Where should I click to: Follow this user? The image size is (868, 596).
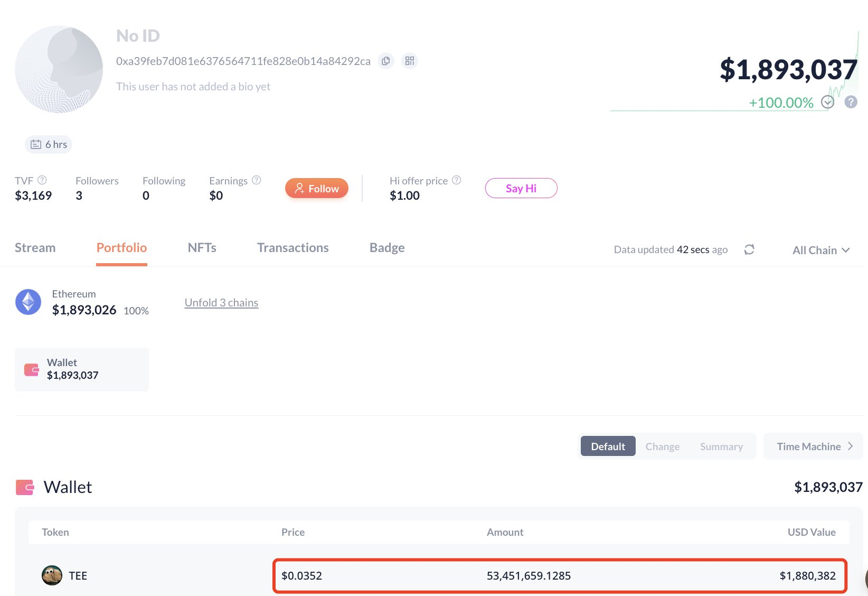(317, 188)
